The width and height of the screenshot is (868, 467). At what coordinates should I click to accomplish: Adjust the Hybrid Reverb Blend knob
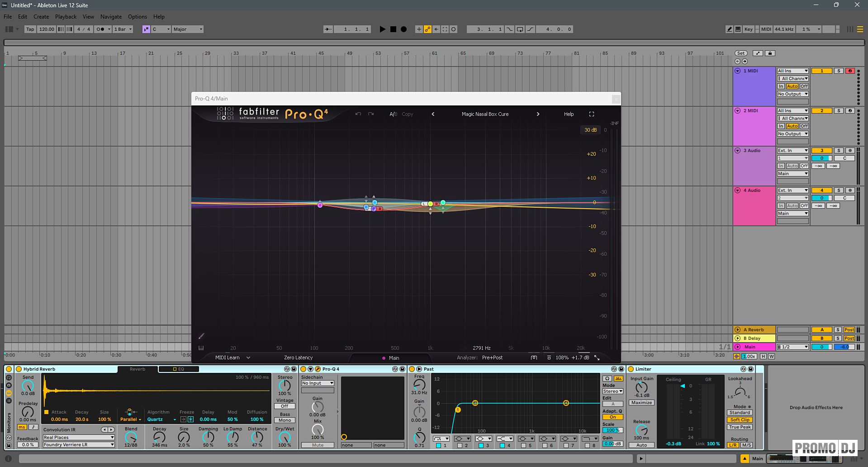(131, 437)
